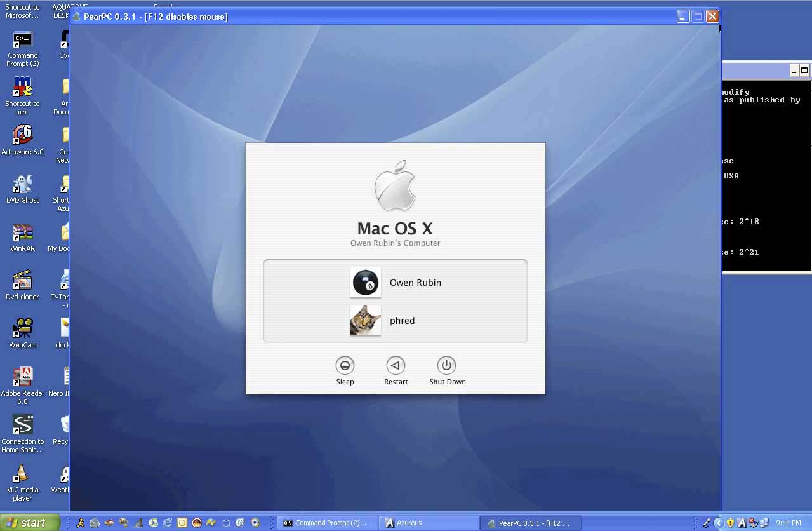
Task: Switch to Azureus in the taskbar
Action: pos(429,523)
